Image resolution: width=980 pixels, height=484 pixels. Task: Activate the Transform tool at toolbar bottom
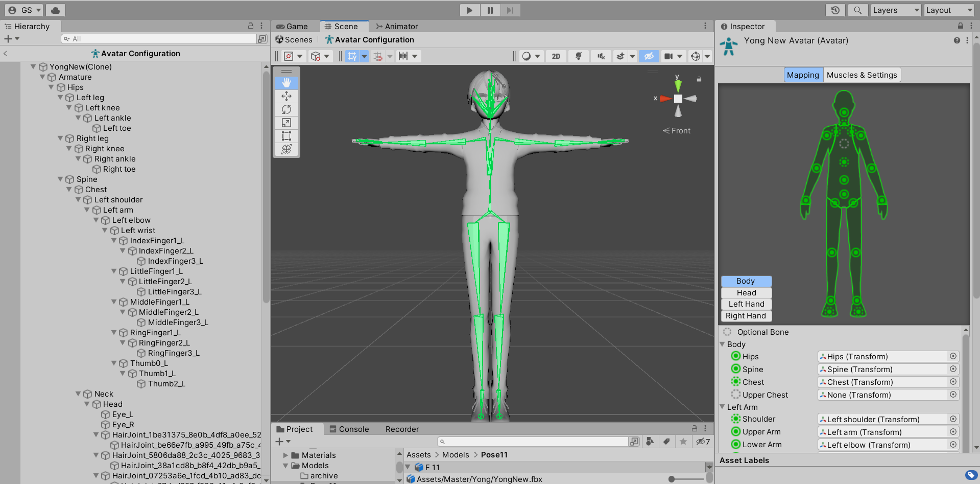pos(286,149)
